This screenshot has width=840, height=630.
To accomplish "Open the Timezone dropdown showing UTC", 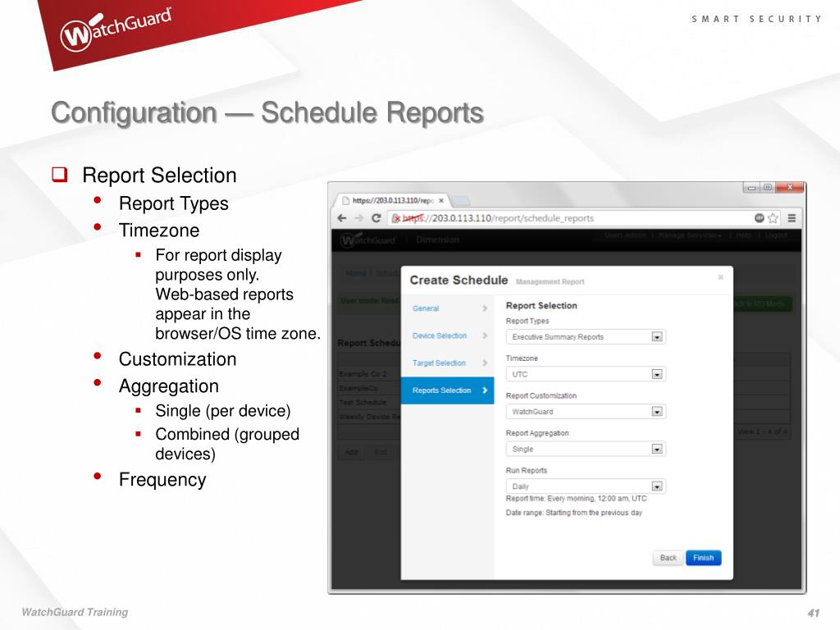I will click(x=586, y=374).
